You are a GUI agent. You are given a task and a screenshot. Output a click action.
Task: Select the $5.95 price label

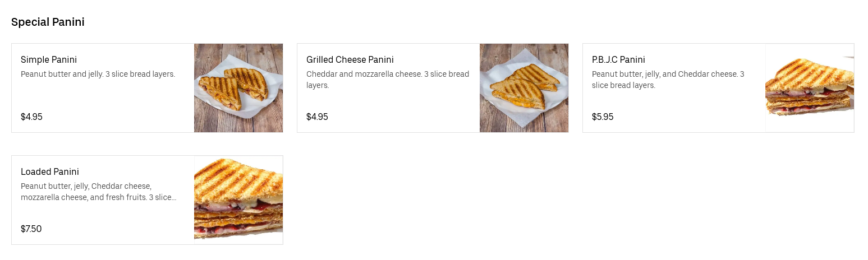point(603,117)
